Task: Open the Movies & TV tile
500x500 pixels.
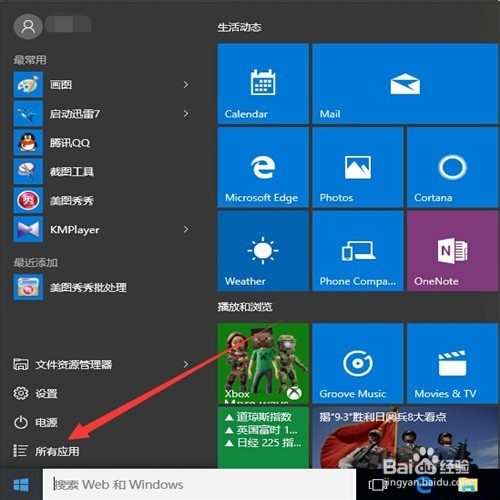Action: (x=452, y=363)
